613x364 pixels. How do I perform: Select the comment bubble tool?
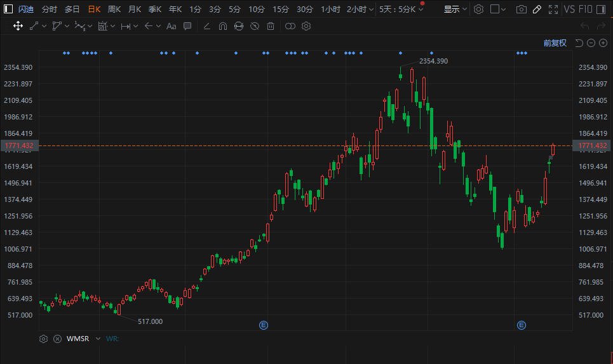tap(187, 26)
